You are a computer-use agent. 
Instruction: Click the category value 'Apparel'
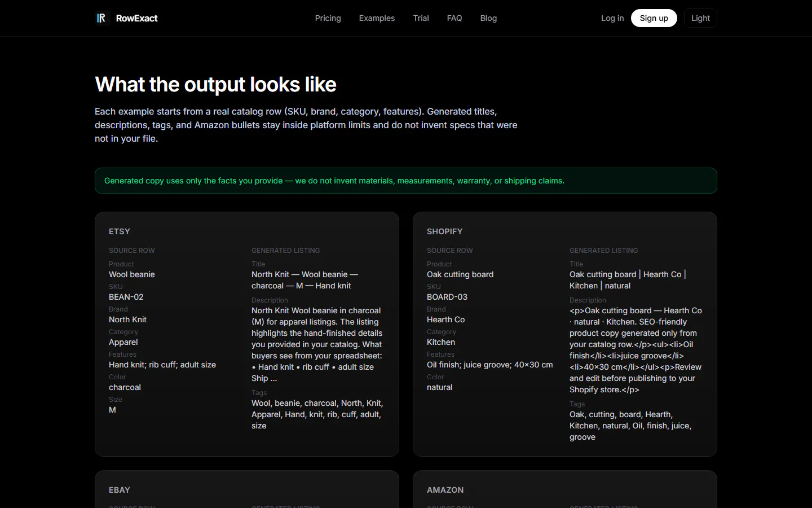[123, 342]
